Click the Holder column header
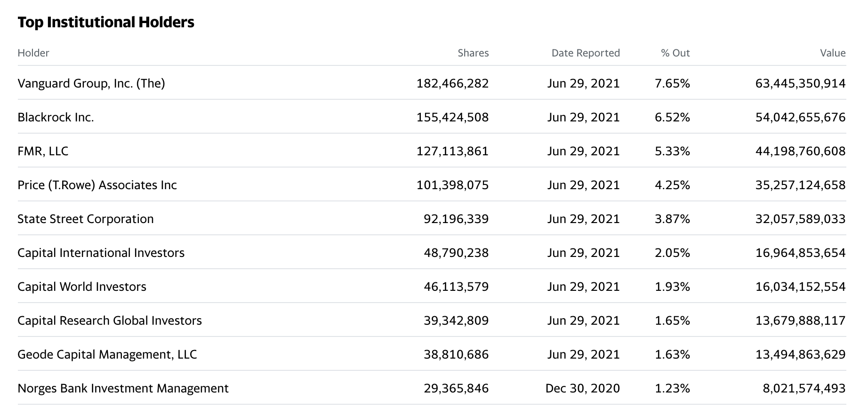 coord(33,53)
